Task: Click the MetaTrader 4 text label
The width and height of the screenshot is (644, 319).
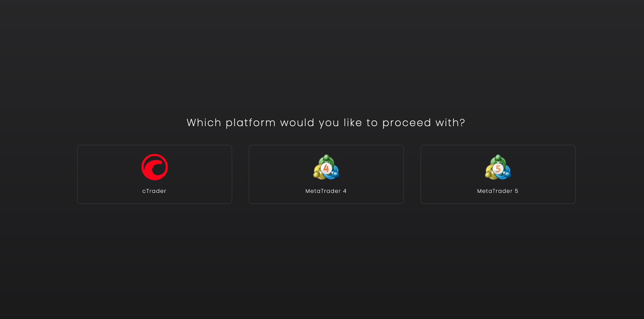Action: point(326,191)
